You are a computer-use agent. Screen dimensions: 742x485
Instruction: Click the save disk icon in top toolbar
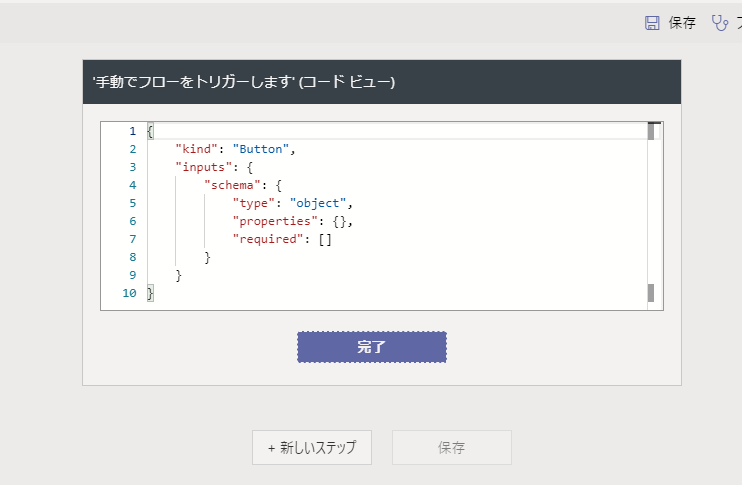click(652, 23)
